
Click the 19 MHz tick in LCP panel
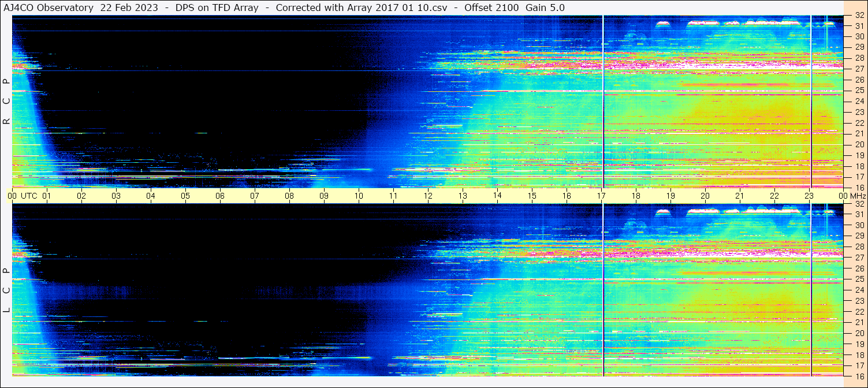(859, 344)
